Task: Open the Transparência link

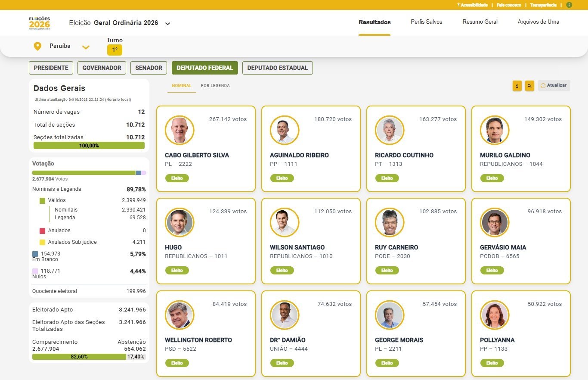Action: pyautogui.click(x=543, y=5)
